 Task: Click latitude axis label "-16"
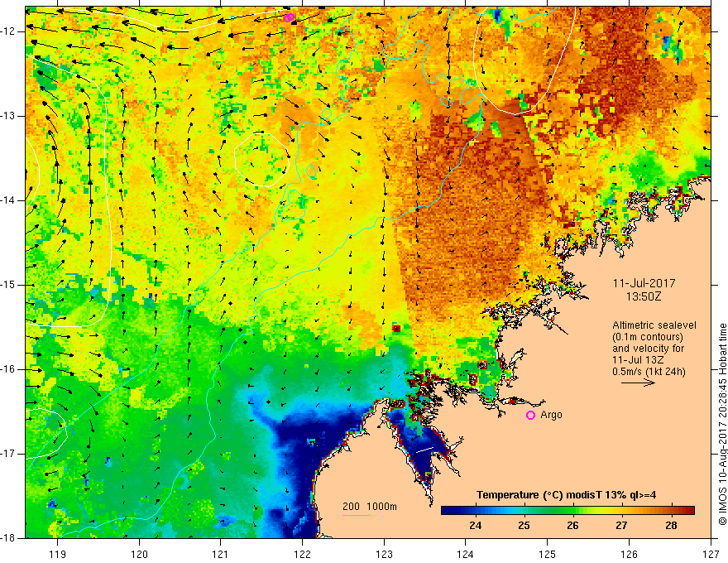(9, 369)
